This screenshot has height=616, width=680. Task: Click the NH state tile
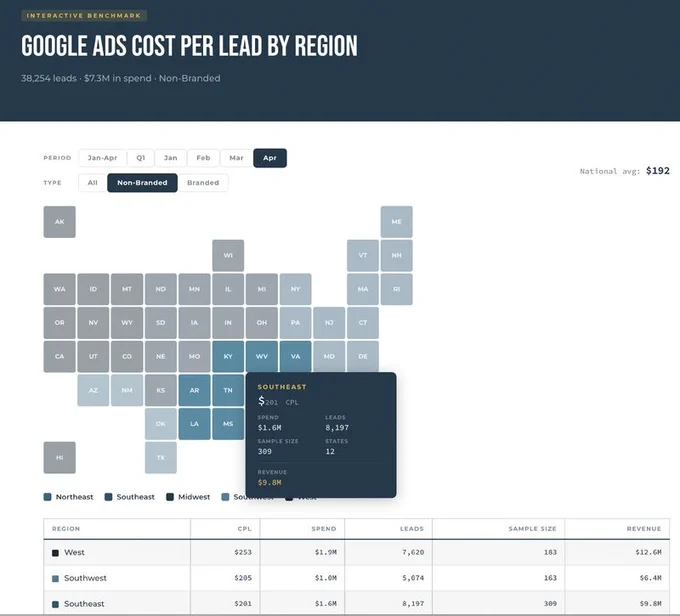click(396, 256)
